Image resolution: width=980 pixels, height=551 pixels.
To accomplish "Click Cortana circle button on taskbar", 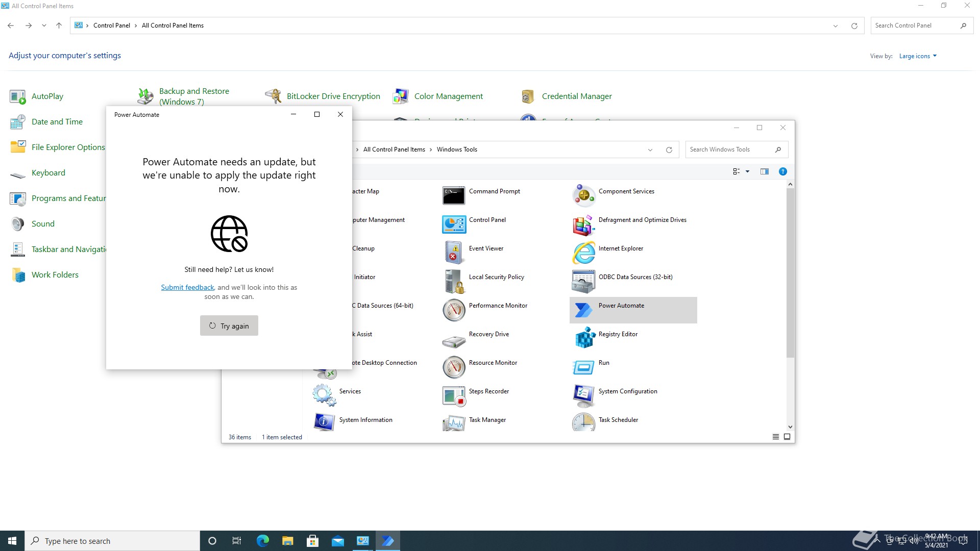I will point(212,541).
